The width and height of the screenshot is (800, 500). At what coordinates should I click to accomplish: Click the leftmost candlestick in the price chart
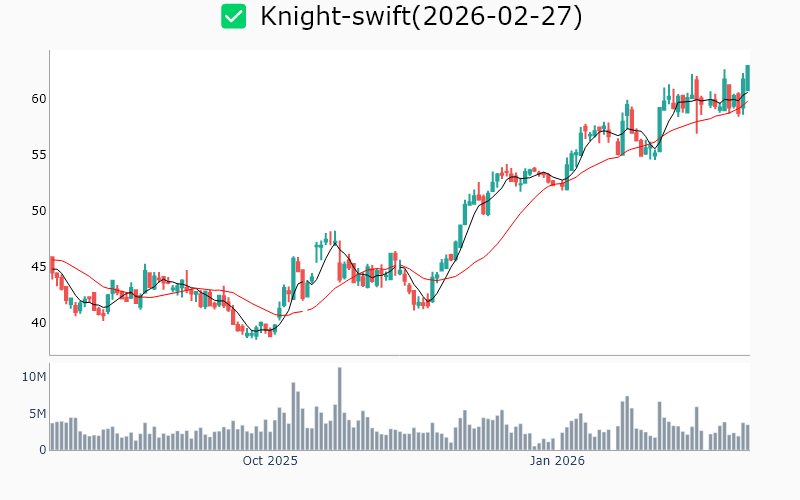53,268
